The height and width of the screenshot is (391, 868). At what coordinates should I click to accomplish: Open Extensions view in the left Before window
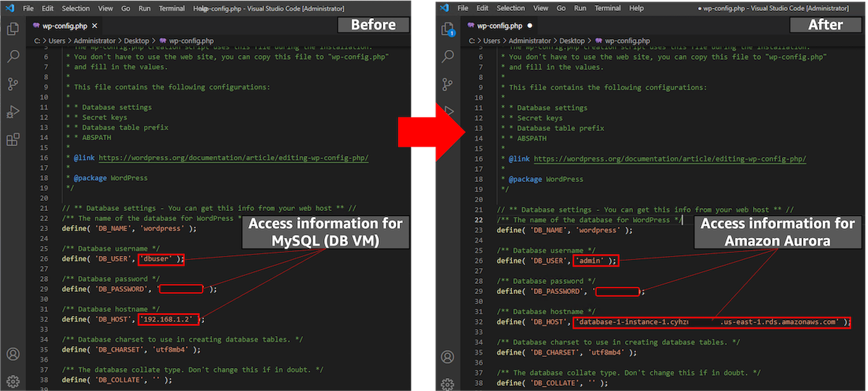(x=13, y=139)
